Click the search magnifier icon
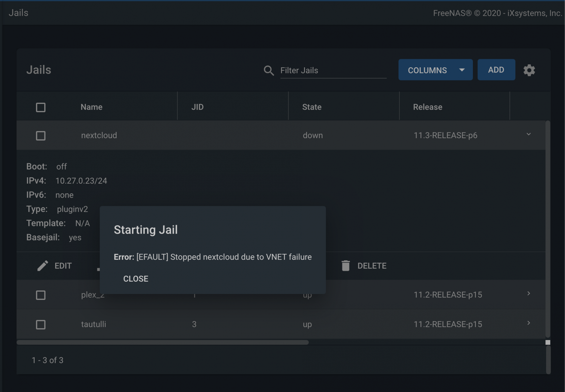 point(269,70)
